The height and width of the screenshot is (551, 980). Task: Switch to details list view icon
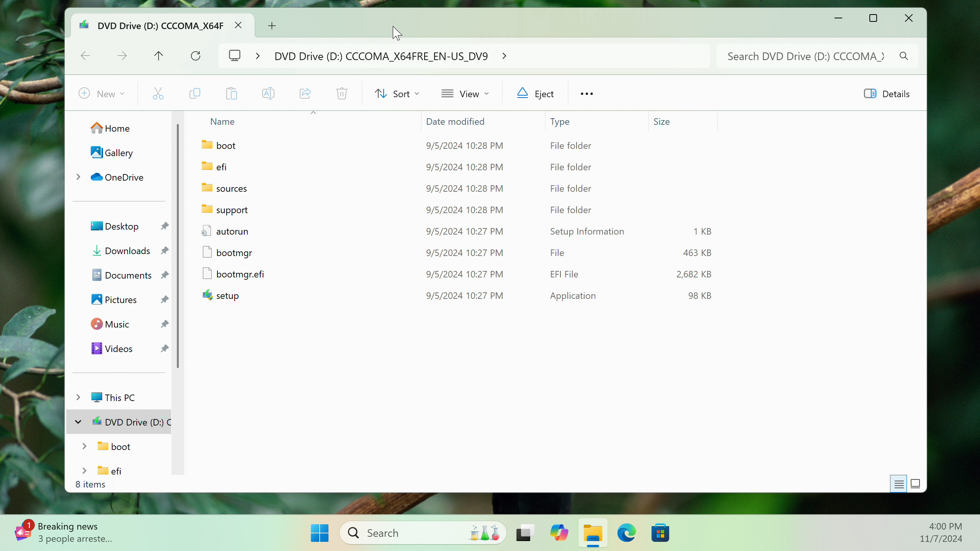[898, 484]
